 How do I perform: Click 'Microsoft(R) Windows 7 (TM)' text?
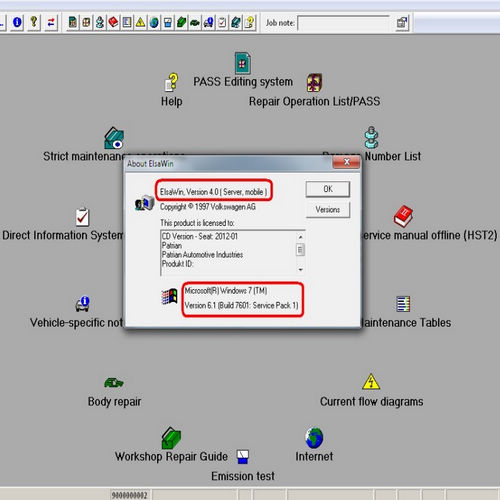tap(226, 291)
